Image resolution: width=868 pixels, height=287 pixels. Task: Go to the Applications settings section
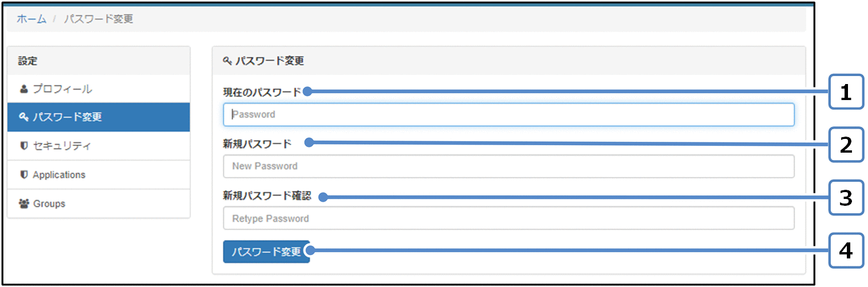pos(99,174)
